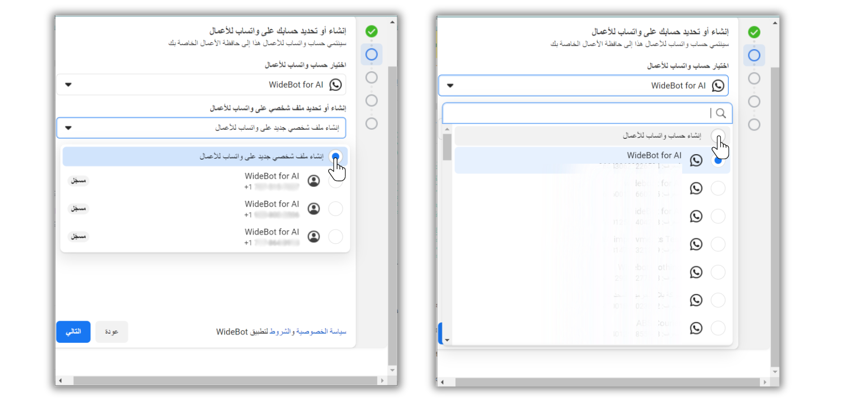Open the 'إنشاء ملف شخصي جديد' profile dropdown

point(201,128)
